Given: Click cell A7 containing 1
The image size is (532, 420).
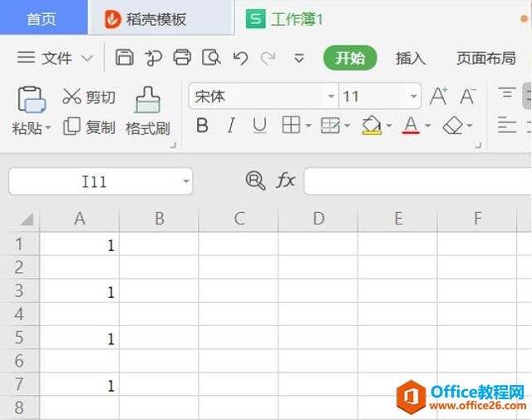Looking at the screenshot, I should 80,384.
